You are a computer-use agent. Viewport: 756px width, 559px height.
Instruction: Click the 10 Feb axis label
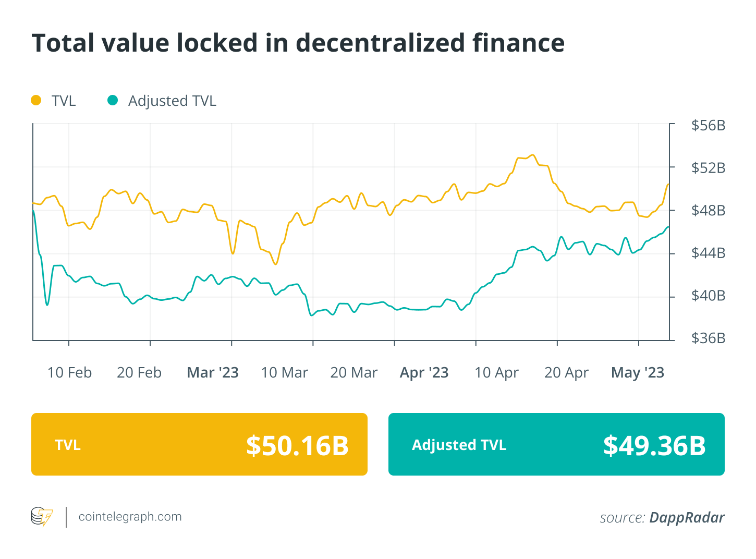69,373
